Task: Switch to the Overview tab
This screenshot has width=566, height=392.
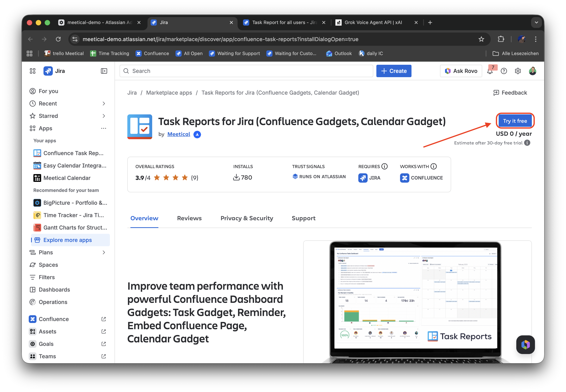Action: [144, 218]
